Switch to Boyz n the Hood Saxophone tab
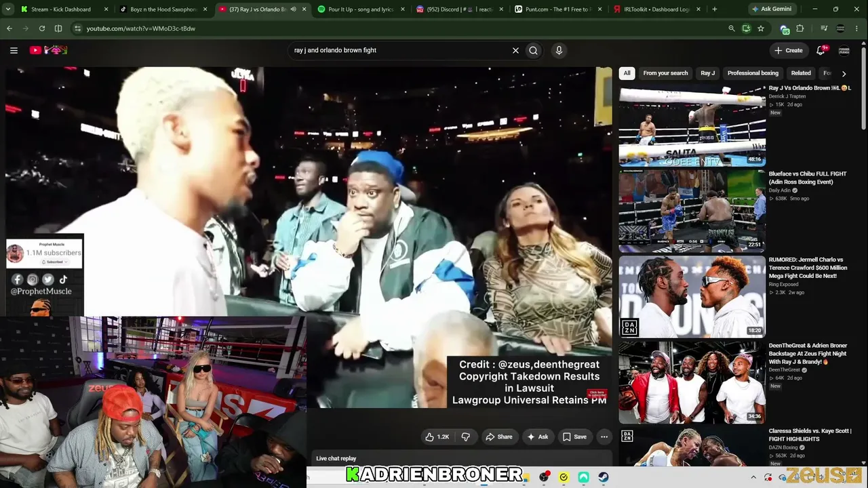This screenshot has height=488, width=868. coord(163,9)
